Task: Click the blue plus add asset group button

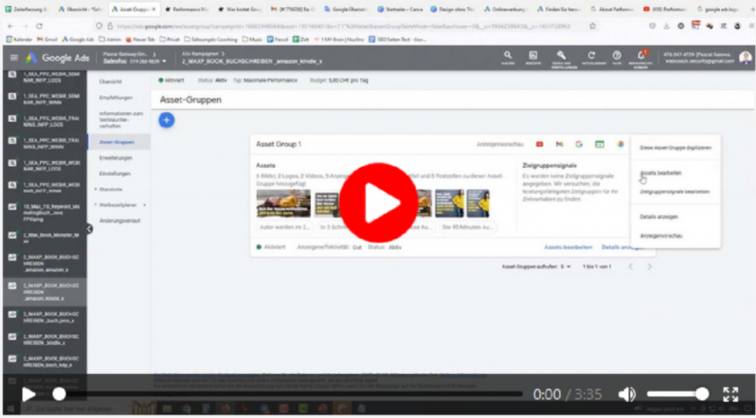Action: (166, 120)
